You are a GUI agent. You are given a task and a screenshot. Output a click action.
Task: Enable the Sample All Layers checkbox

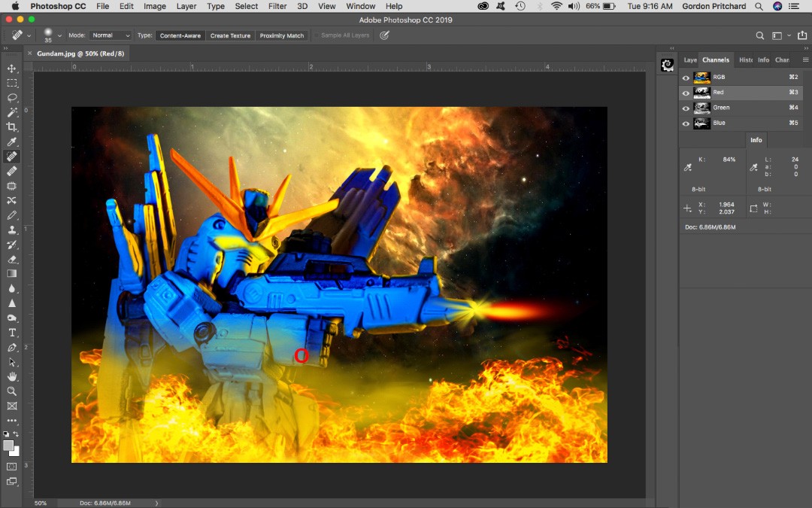tap(316, 35)
